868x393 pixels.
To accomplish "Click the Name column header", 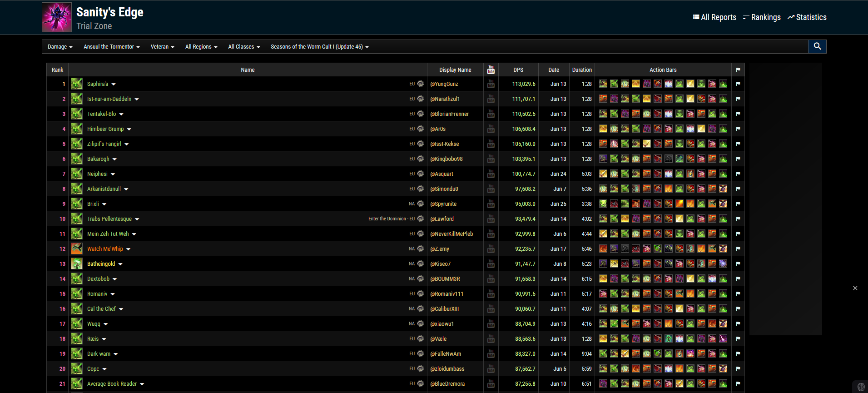I will [248, 70].
